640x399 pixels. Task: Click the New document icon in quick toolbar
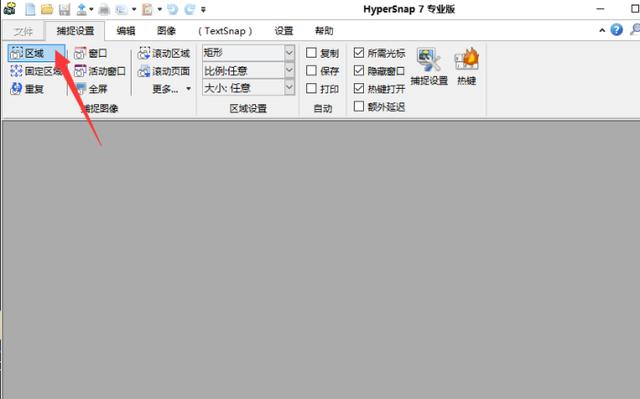click(x=30, y=9)
